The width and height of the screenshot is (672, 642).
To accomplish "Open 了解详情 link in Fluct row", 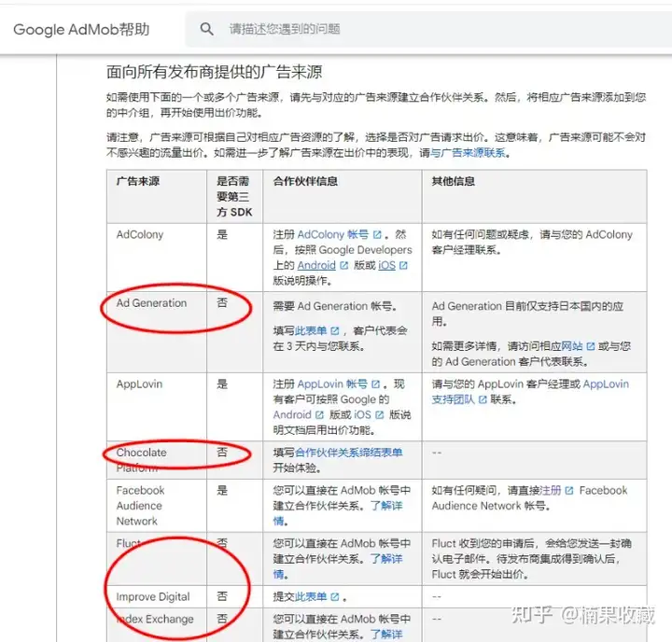I will (386, 559).
